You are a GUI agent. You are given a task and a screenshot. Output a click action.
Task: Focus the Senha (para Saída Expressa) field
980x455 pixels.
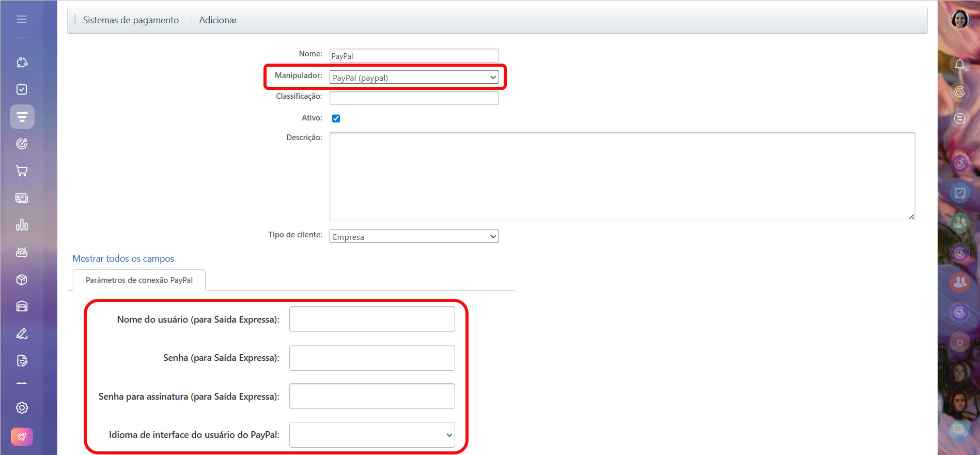pyautogui.click(x=372, y=358)
